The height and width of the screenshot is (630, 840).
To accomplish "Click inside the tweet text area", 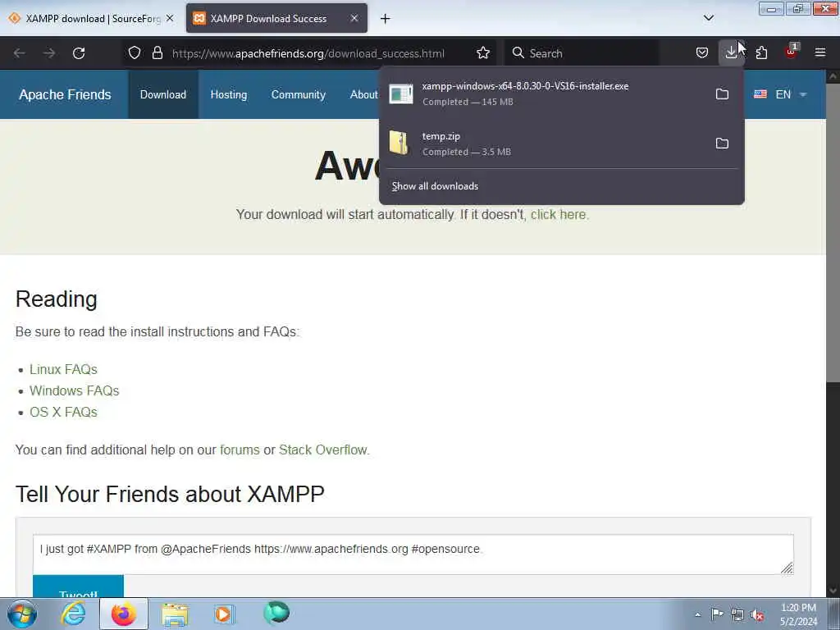I will click(413, 554).
